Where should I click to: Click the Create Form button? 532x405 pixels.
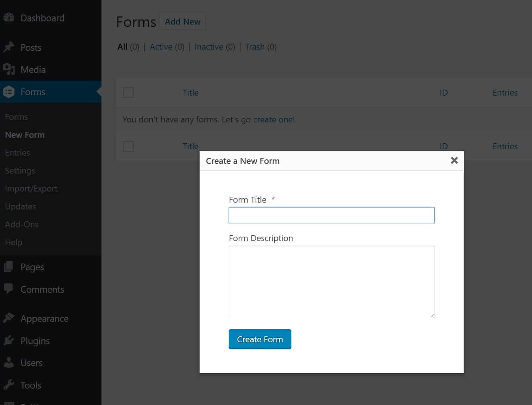260,339
